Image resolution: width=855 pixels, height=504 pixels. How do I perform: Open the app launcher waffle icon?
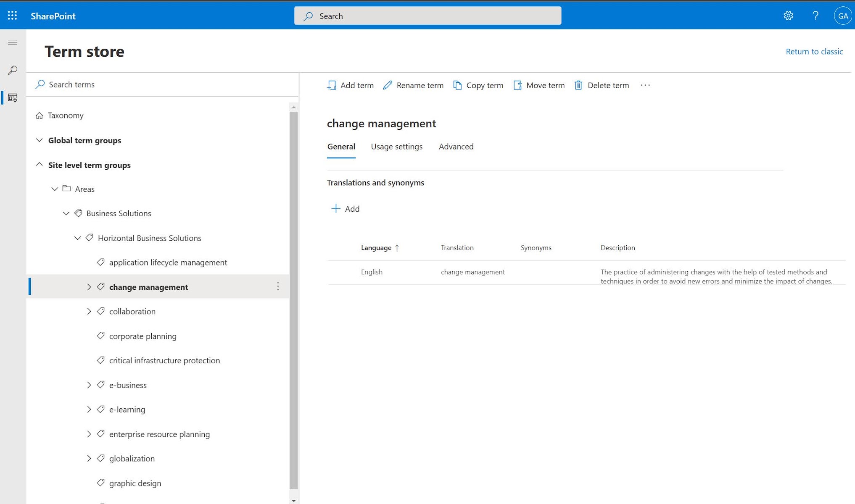(12, 16)
